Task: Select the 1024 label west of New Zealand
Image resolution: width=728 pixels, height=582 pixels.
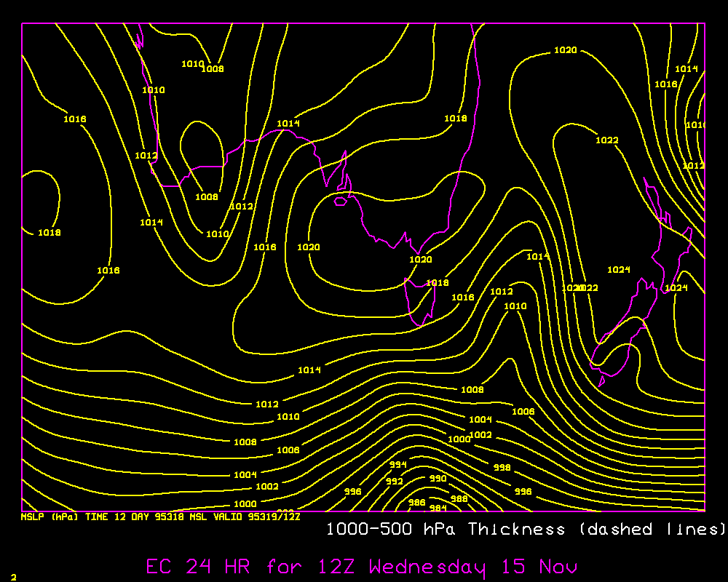Action: pyautogui.click(x=619, y=270)
